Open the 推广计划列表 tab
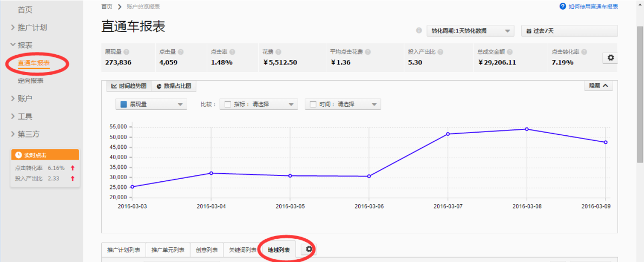This screenshot has width=644, height=262. coord(123,250)
